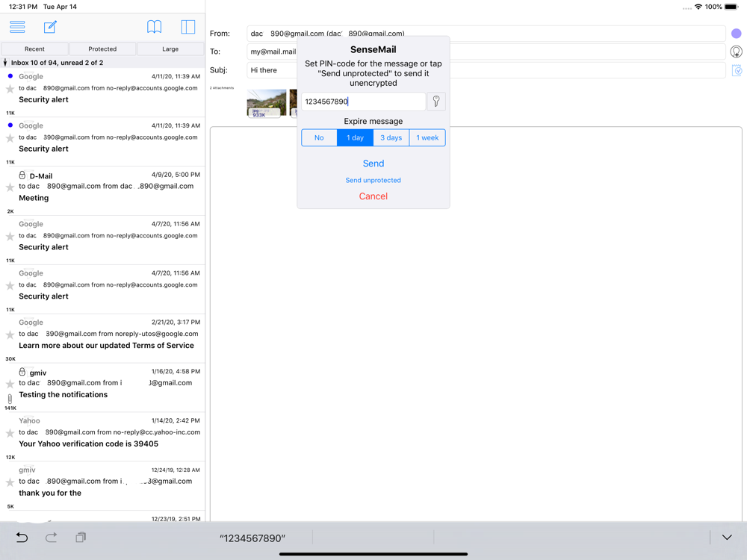Tap lock icon on D-Mail message

tap(22, 175)
